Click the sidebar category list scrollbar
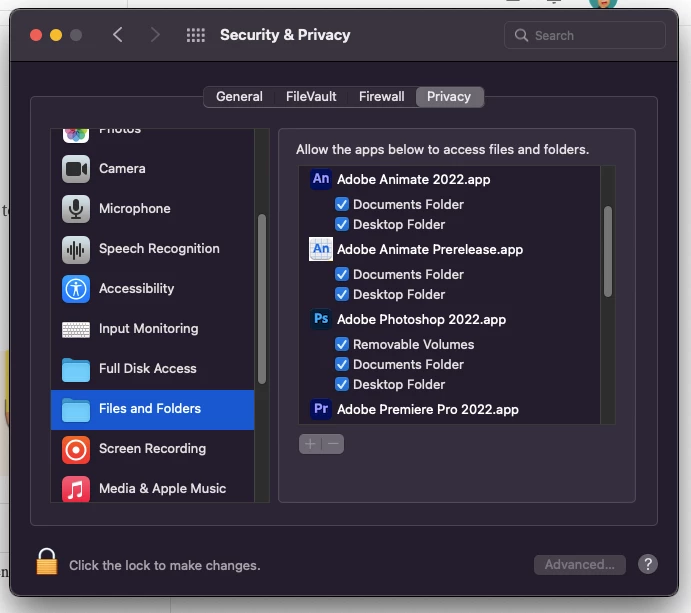Viewport: 691px width, 613px height. 262,299
